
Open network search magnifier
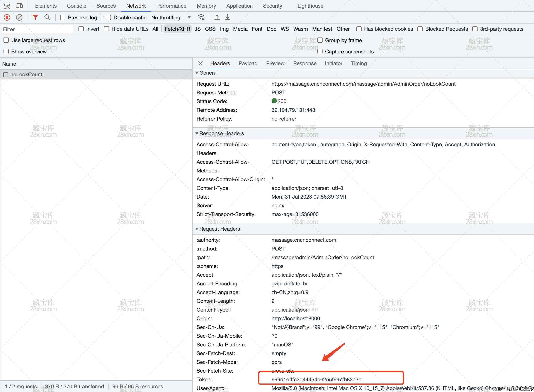(x=47, y=17)
